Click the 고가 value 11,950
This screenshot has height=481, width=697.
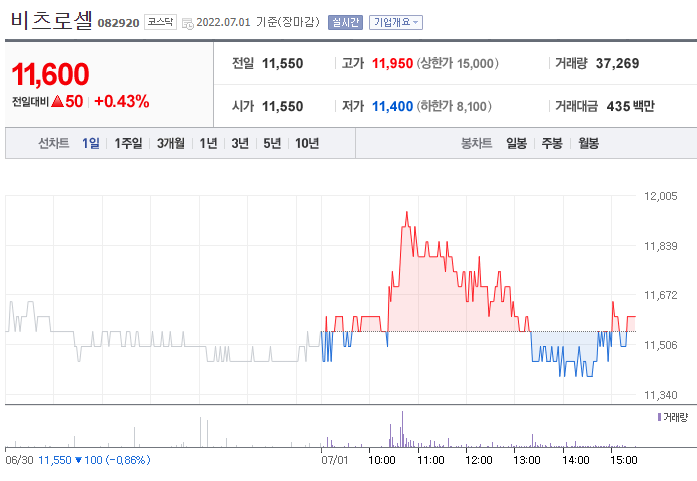(x=393, y=64)
